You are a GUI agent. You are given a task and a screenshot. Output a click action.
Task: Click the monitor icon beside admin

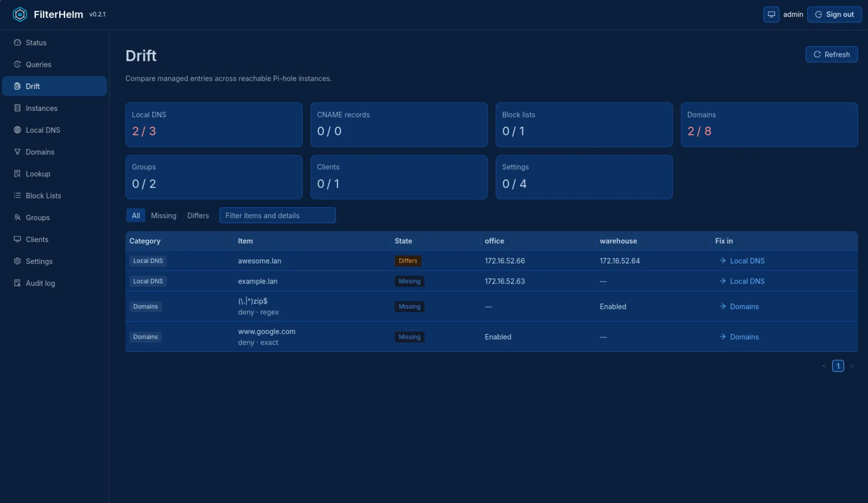tap(771, 15)
